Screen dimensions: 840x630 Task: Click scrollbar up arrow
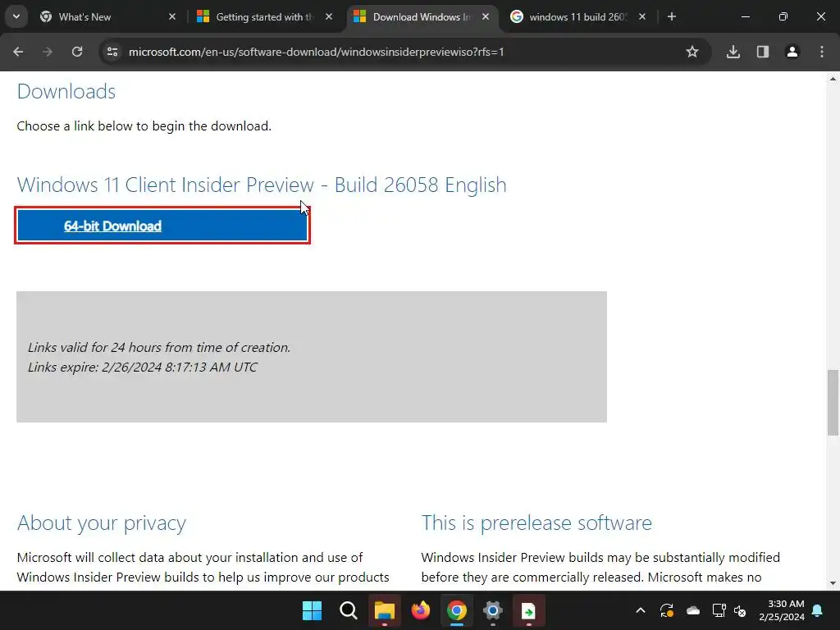pos(833,79)
